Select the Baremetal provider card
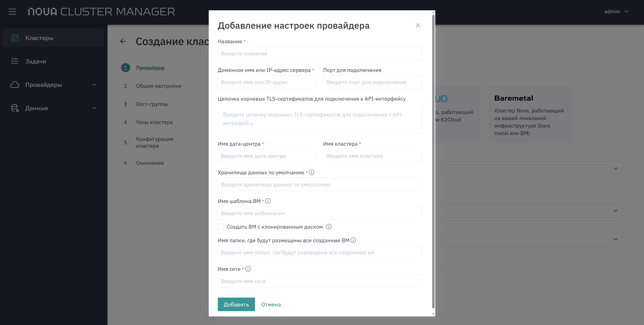 [x=530, y=114]
